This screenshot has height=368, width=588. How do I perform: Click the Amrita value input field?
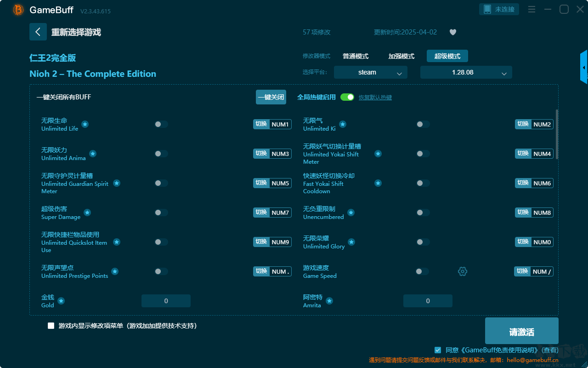tap(428, 301)
